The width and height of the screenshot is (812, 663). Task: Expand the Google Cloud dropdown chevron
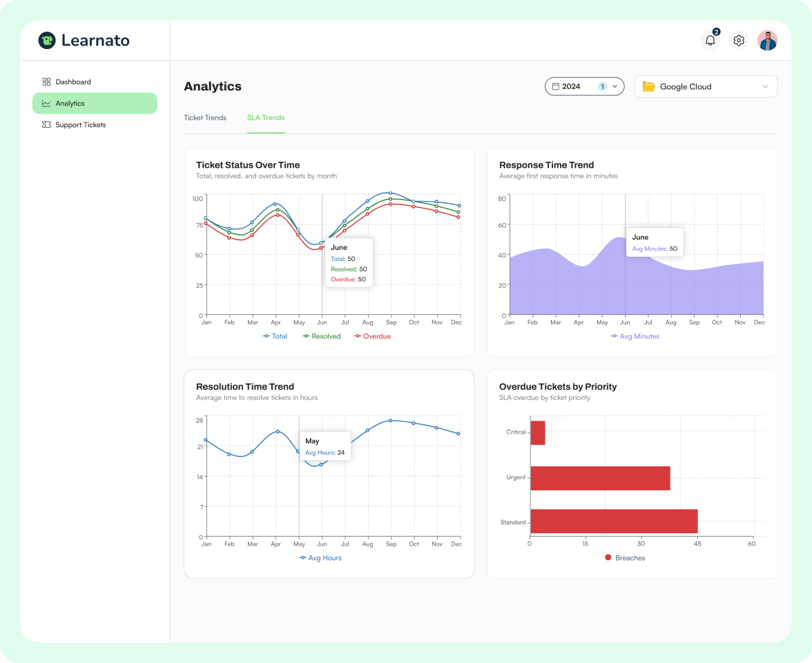point(765,86)
